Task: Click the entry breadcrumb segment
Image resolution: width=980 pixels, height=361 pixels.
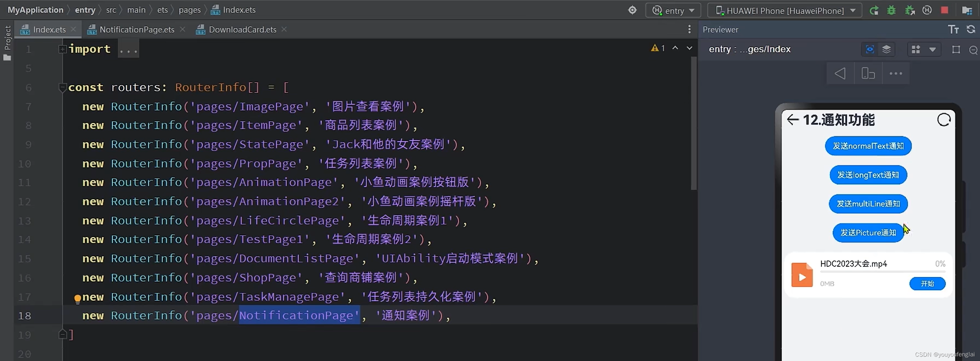Action: point(85,10)
